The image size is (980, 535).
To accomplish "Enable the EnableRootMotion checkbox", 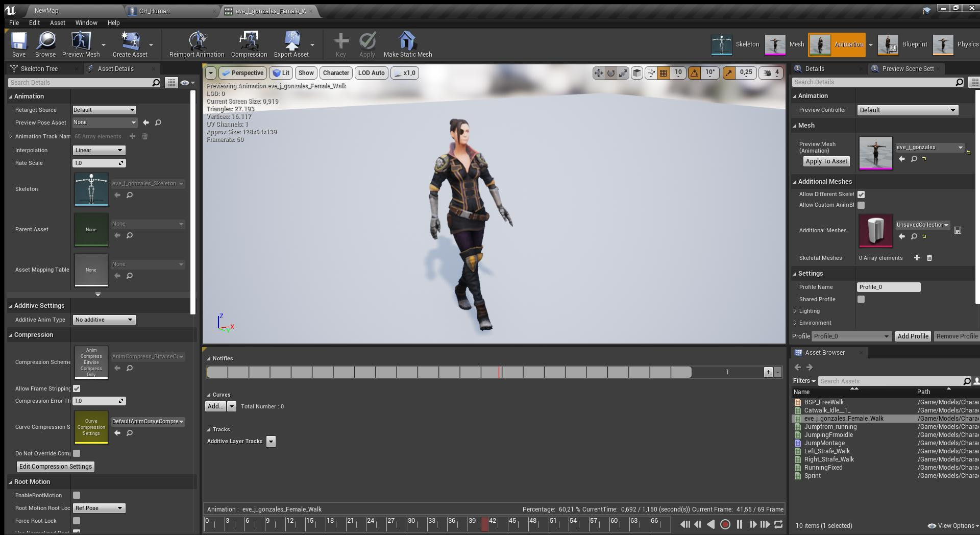I will click(x=77, y=495).
